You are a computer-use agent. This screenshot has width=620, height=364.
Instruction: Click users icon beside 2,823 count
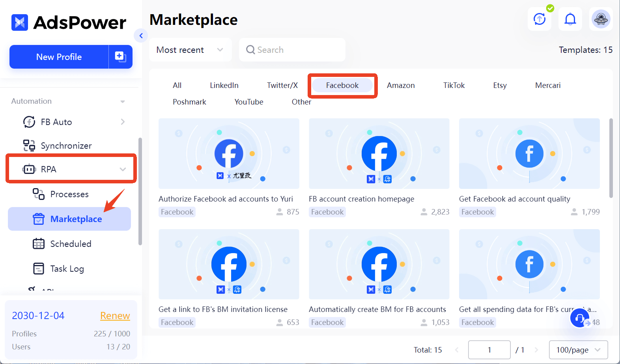[x=424, y=212]
